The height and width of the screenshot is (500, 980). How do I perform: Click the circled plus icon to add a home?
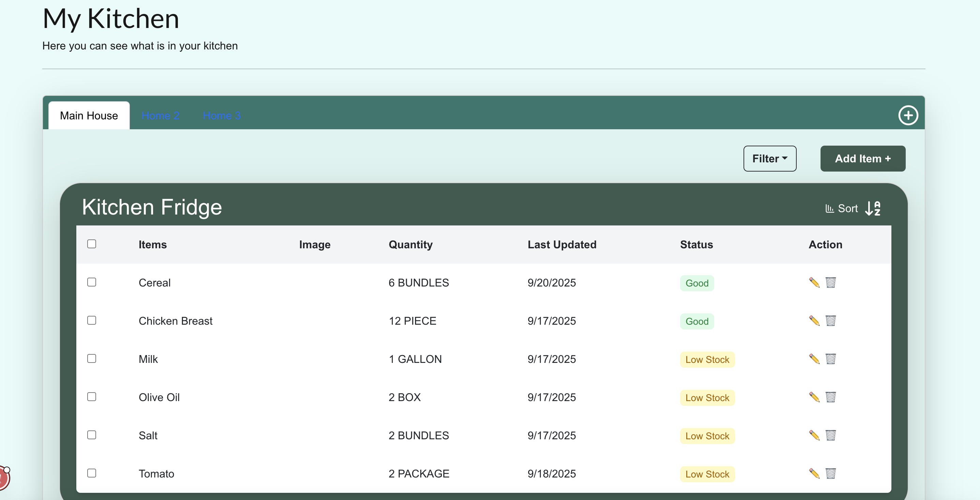(908, 115)
